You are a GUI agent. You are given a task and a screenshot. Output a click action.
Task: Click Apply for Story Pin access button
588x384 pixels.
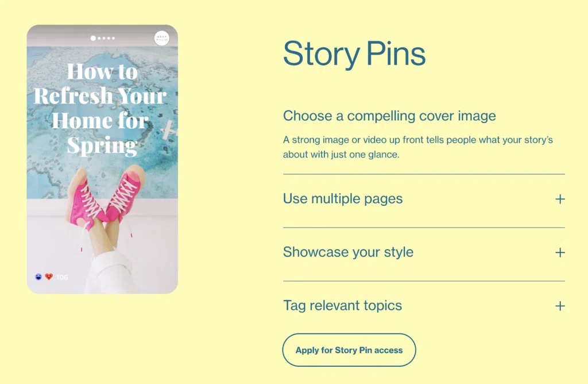pos(349,350)
